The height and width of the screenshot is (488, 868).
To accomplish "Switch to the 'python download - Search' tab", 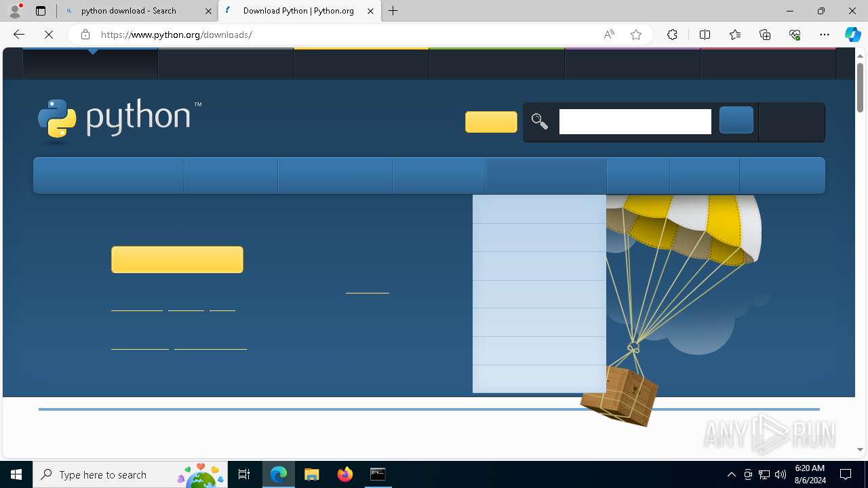I will [129, 11].
